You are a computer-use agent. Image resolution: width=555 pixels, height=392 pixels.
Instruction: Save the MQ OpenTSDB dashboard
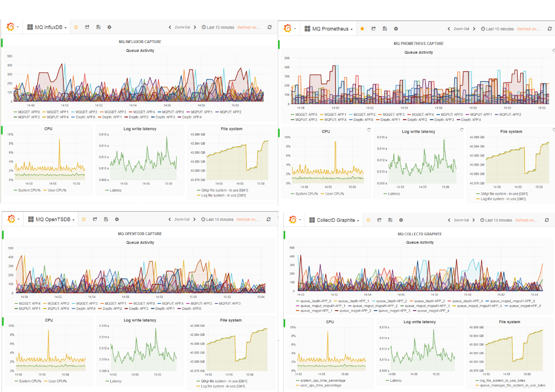coord(106,219)
